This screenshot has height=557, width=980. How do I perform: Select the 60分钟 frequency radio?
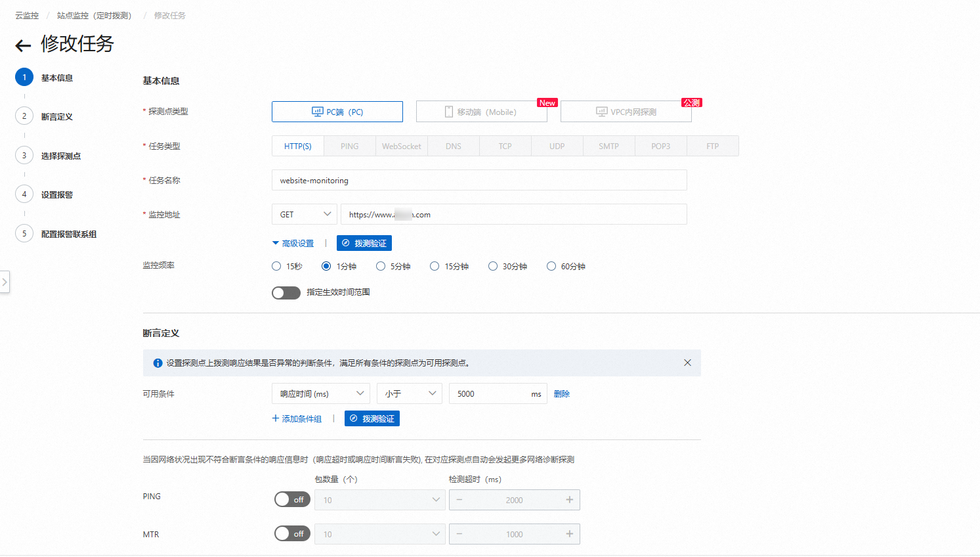pyautogui.click(x=551, y=266)
